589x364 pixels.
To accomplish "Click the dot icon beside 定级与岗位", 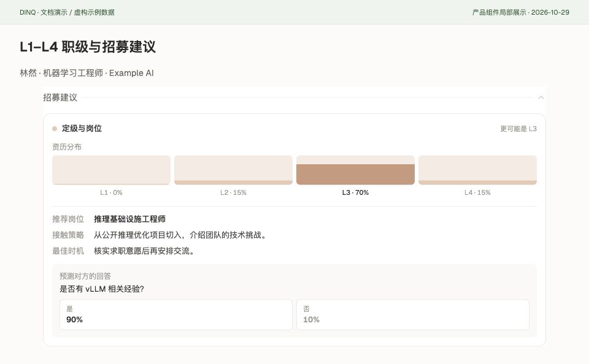I will tap(55, 129).
